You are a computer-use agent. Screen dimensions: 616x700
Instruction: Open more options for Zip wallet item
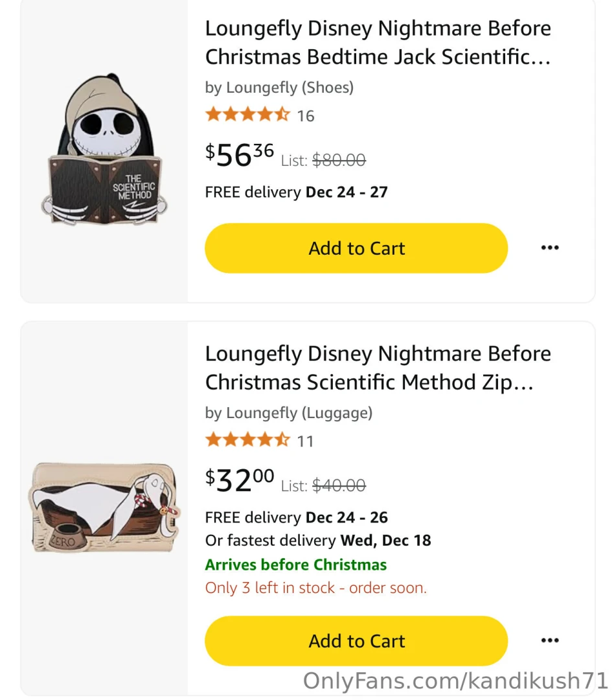pos(549,640)
